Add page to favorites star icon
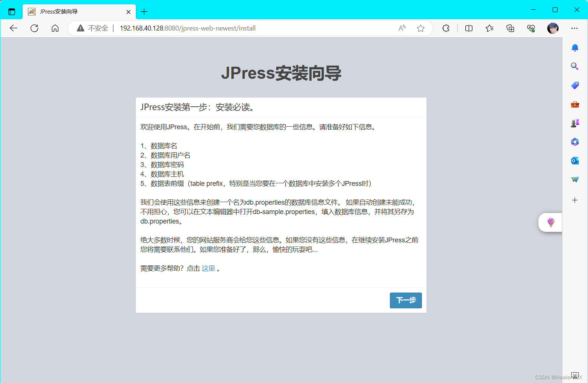 click(x=421, y=28)
